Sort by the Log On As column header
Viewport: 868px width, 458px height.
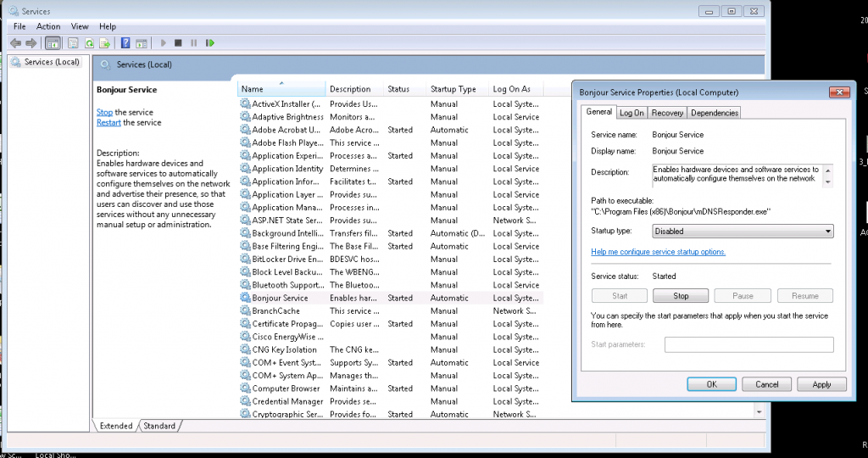click(x=516, y=88)
